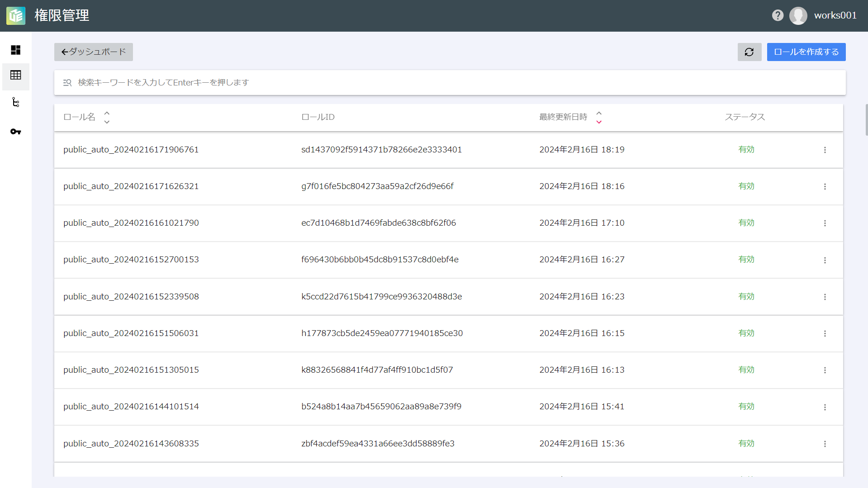
Task: Open row menu for public_auto_20240216152700153
Action: pos(825,260)
